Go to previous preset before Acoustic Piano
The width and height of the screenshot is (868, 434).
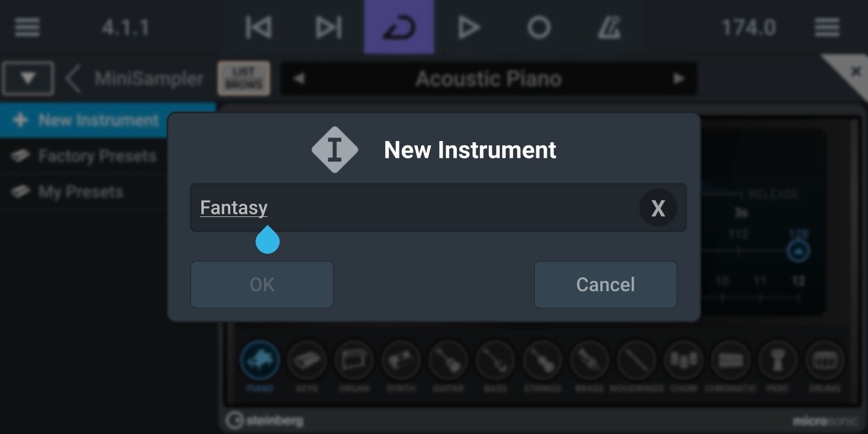(298, 78)
